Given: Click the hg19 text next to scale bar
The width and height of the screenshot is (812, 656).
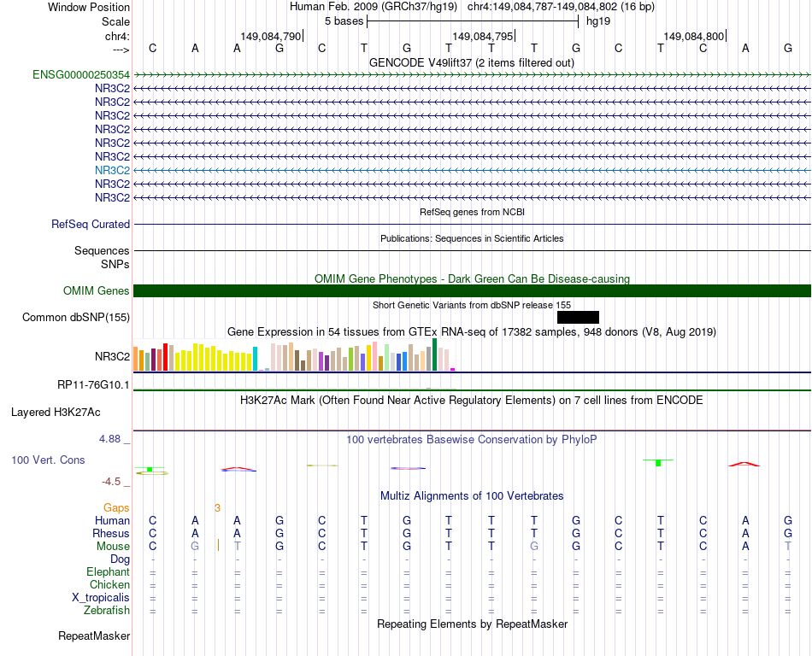Looking at the screenshot, I should tap(598, 21).
